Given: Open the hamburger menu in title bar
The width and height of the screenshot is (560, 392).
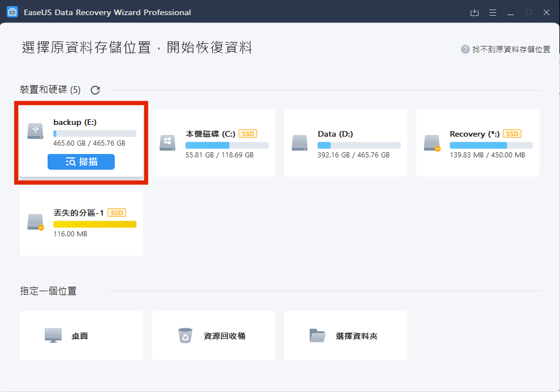Looking at the screenshot, I should coord(492,12).
